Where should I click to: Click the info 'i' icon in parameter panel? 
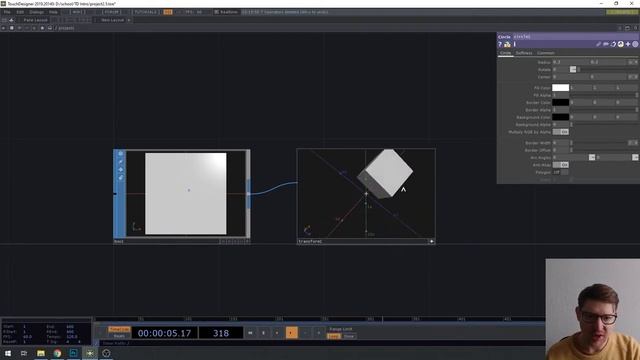[514, 44]
